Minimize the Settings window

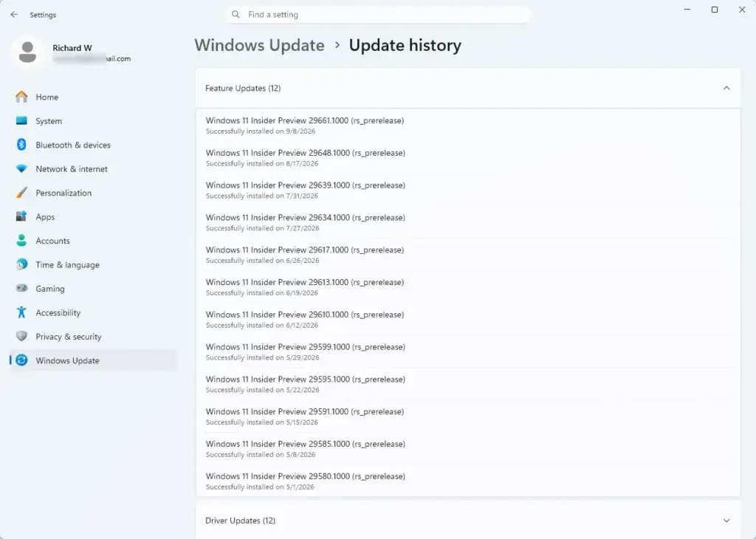point(687,10)
